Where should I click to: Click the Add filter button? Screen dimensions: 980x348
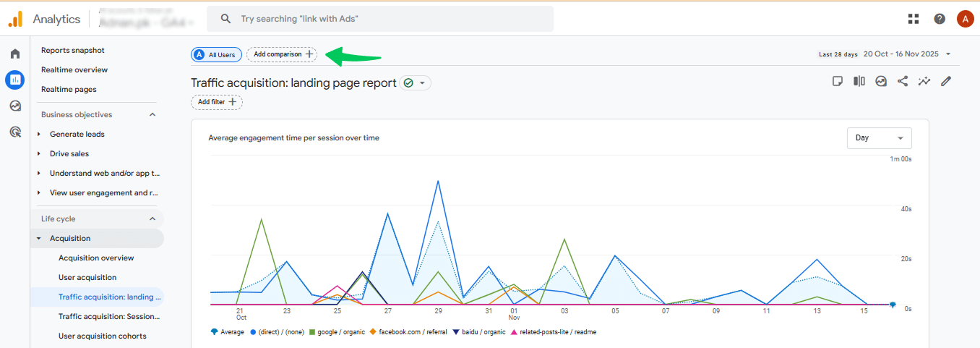pos(217,102)
